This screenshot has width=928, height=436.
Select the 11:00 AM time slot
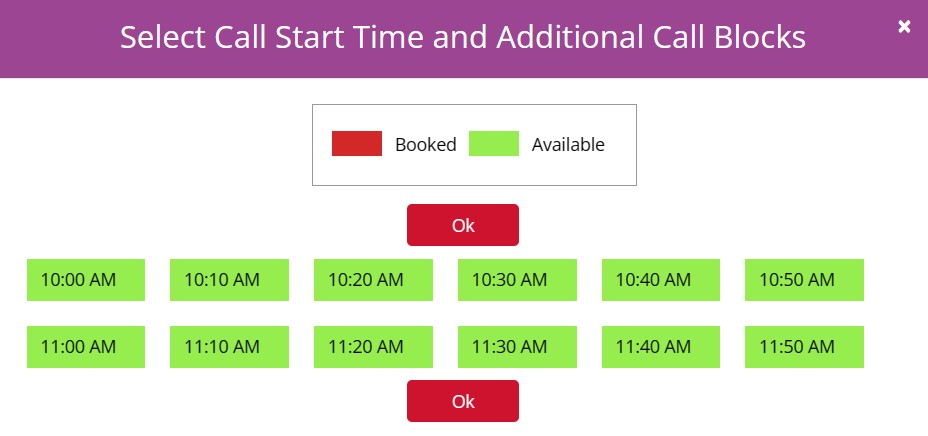click(86, 347)
